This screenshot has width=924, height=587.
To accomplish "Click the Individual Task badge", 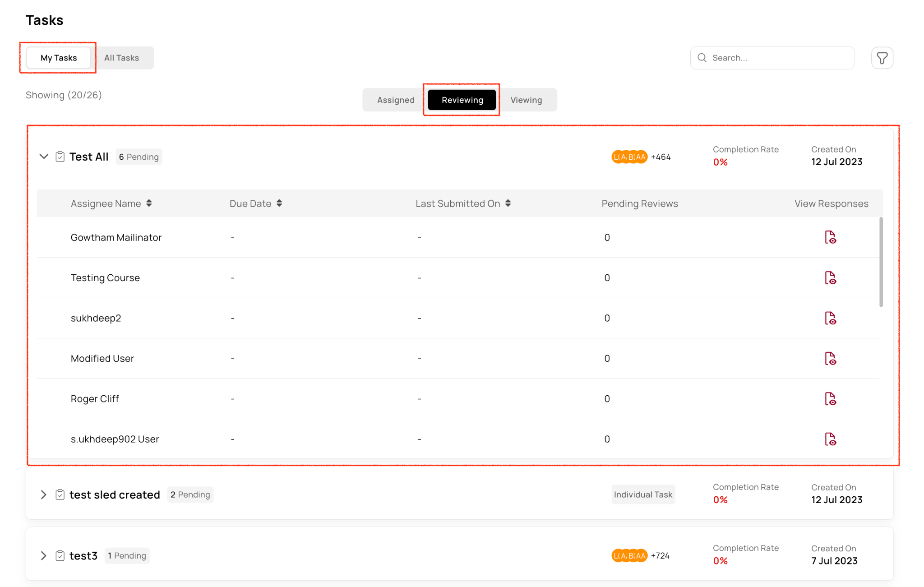I will (643, 495).
